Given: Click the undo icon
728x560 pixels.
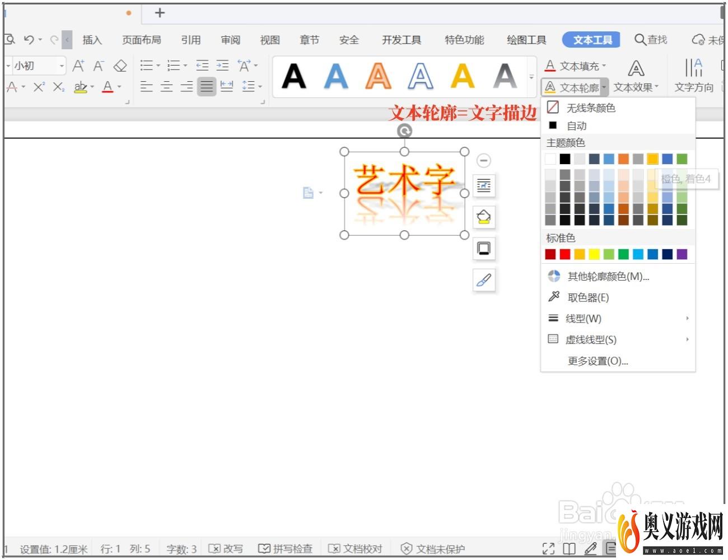Looking at the screenshot, I should tap(29, 40).
